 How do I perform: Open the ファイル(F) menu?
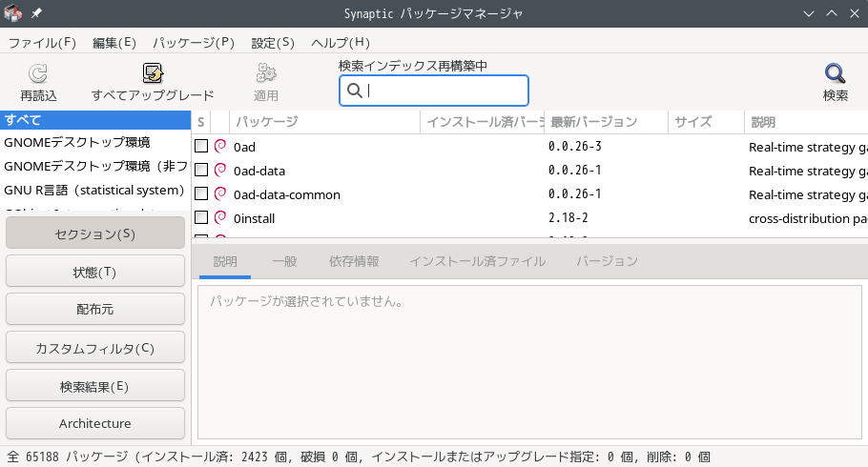(x=42, y=43)
